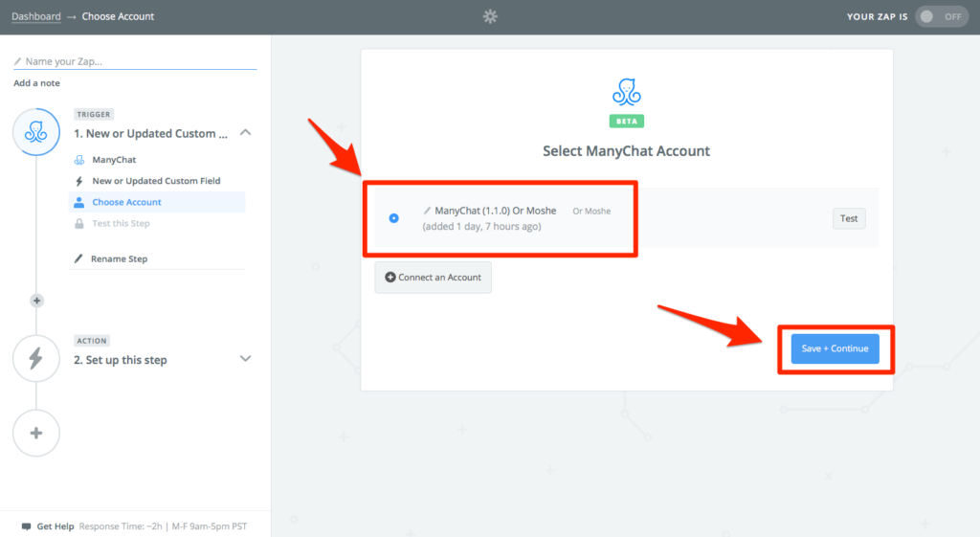
Task: Click the lightning bolt beside New or Updated Custom Field
Action: point(78,181)
